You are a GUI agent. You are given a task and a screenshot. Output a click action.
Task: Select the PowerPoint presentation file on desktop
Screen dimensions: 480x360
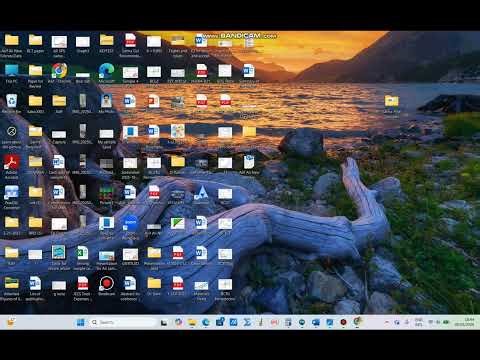pyautogui.click(x=154, y=102)
